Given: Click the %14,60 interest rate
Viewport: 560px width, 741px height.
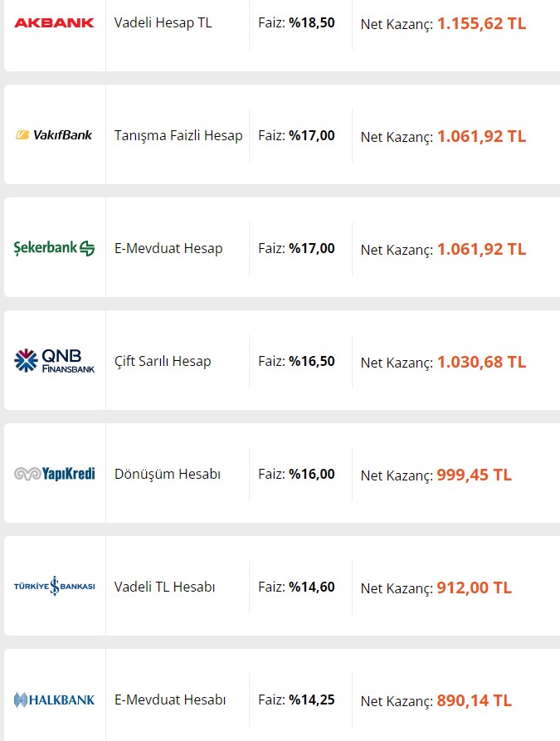Looking at the screenshot, I should [x=312, y=587].
